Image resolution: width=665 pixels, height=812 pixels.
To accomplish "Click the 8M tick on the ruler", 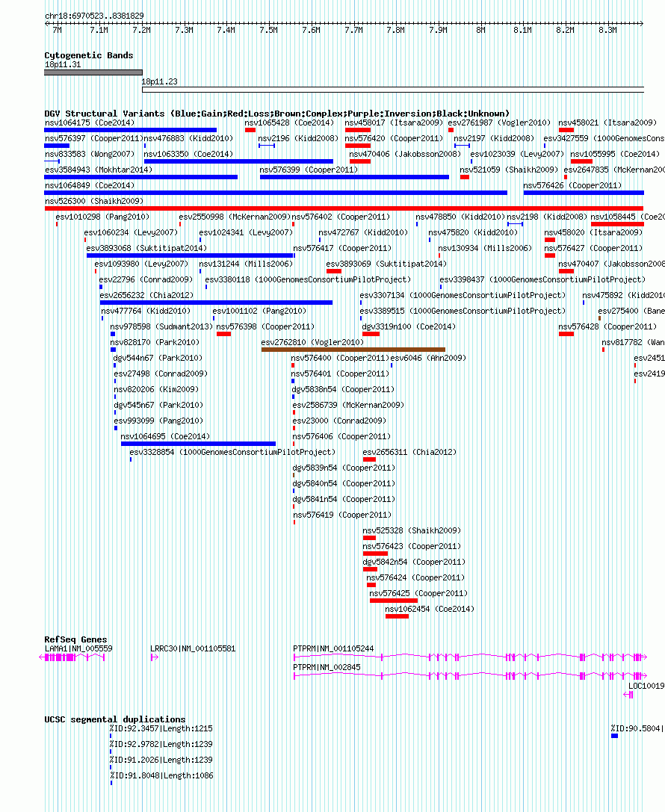I will 480,30.
